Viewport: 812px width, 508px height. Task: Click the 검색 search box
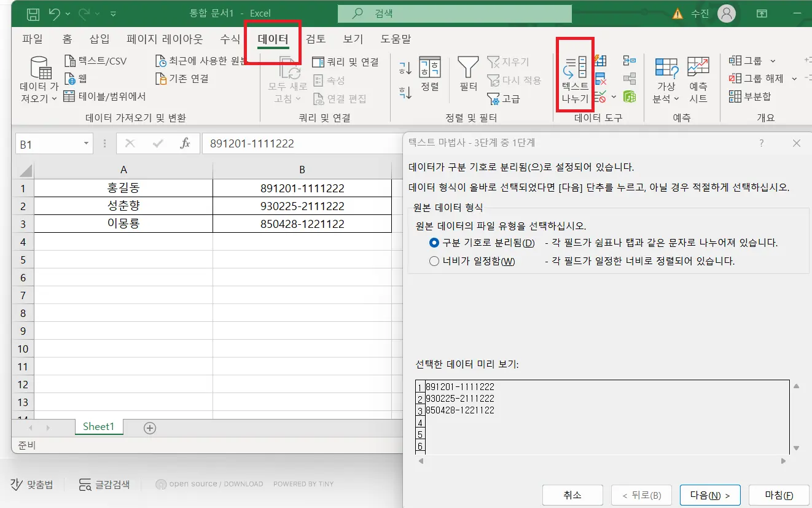[x=455, y=14]
